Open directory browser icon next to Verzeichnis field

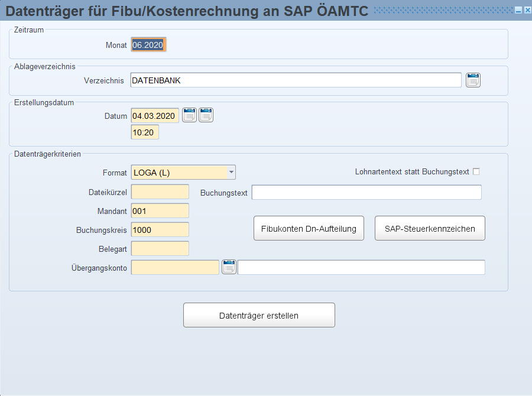coord(473,80)
